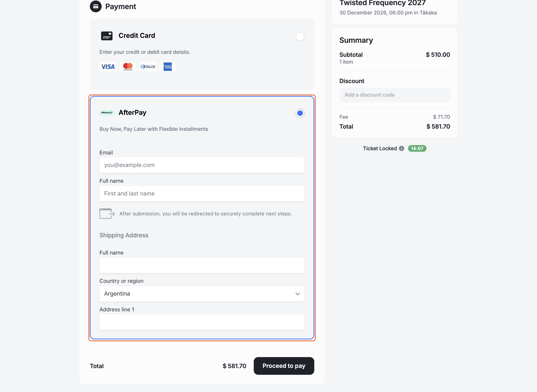This screenshot has height=392, width=537.
Task: Click the Credit Card icon
Action: click(x=107, y=36)
